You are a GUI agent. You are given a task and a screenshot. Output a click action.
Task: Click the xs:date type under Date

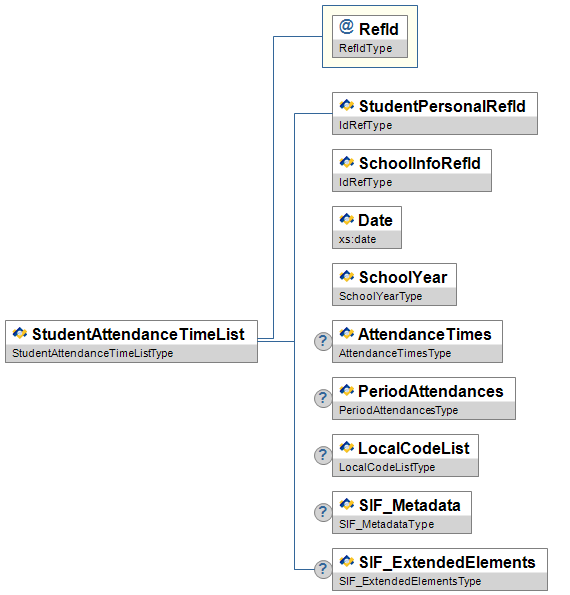tap(357, 239)
